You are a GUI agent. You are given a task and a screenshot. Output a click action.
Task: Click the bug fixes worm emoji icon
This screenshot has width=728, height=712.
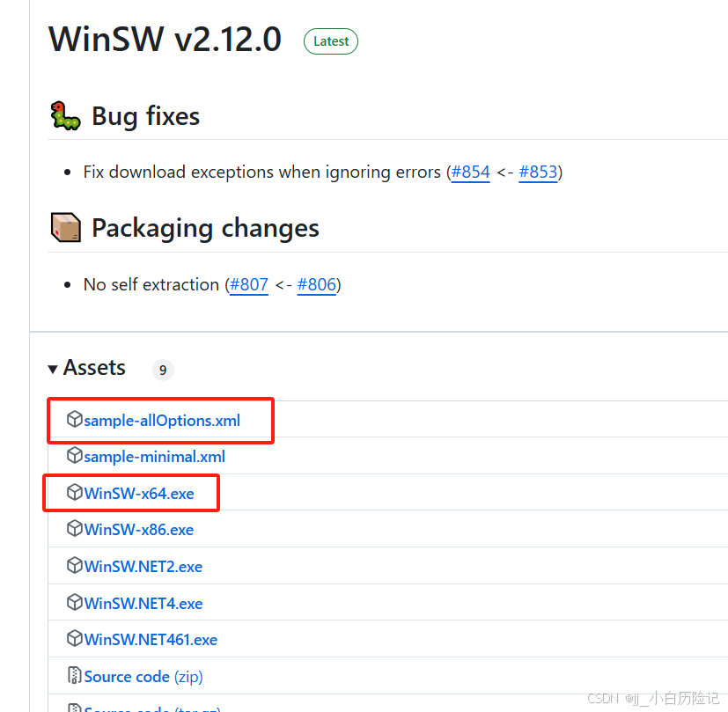point(63,115)
